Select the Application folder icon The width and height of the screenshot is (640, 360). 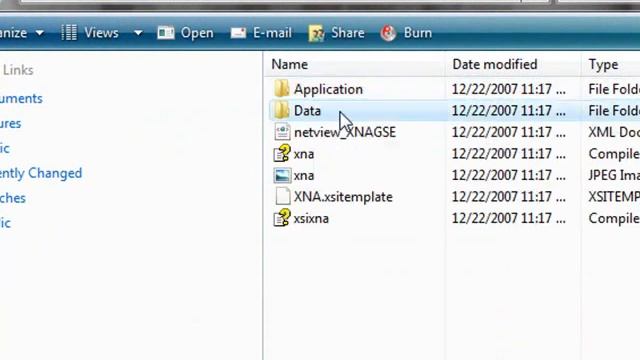tap(282, 89)
